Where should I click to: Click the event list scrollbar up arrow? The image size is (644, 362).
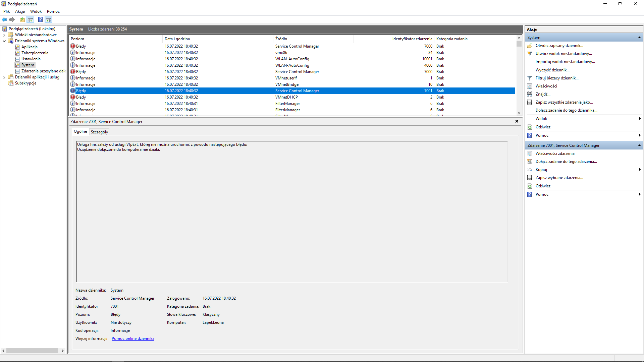pos(519,38)
